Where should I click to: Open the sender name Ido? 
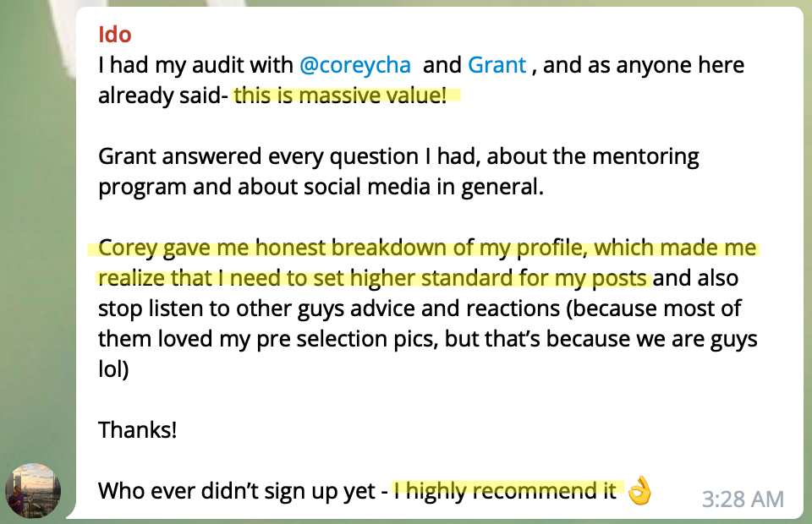[x=114, y=35]
